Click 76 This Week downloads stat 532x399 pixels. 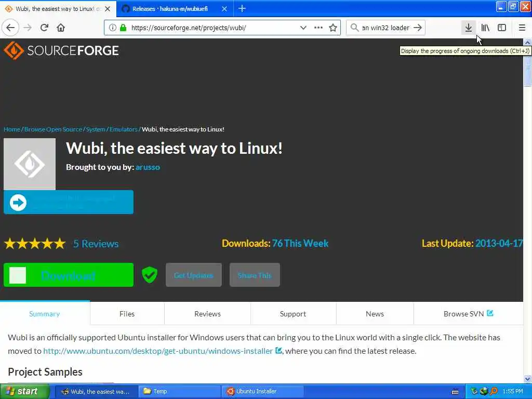(300, 243)
